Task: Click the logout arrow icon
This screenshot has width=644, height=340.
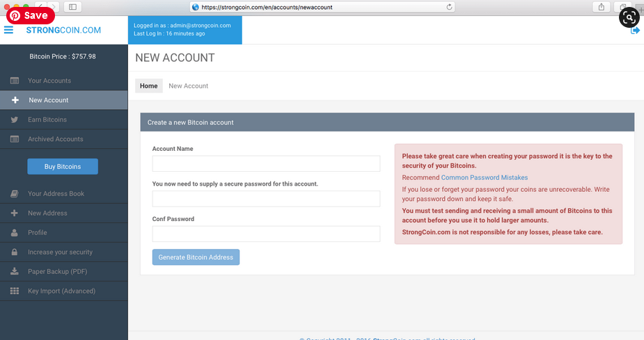Action: click(x=635, y=31)
